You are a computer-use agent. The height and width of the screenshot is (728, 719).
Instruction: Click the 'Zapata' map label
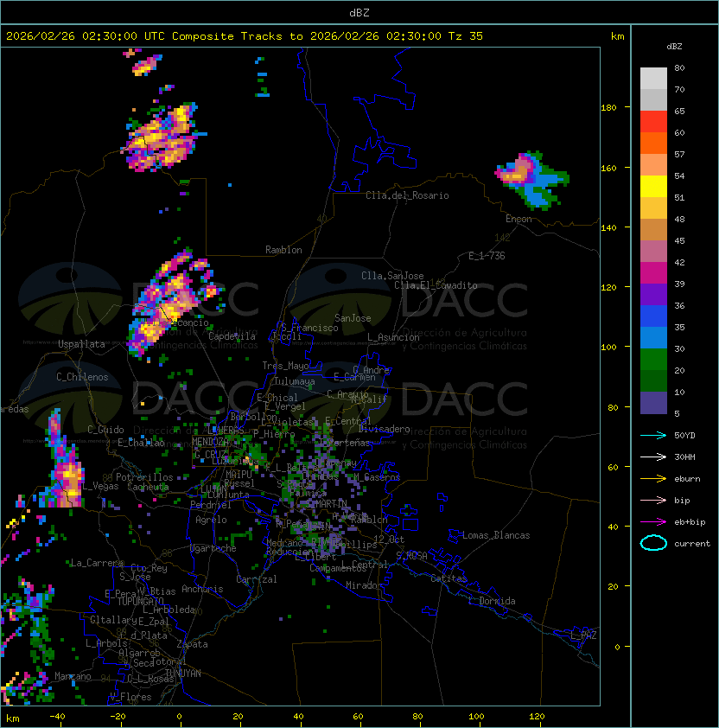coord(192,644)
